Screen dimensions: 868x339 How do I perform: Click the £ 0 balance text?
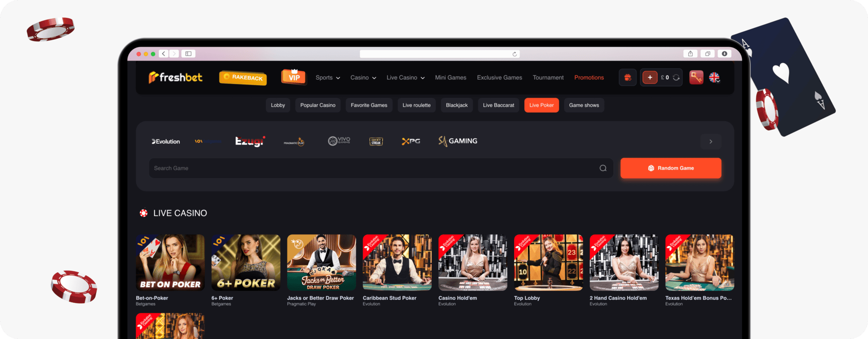665,77
